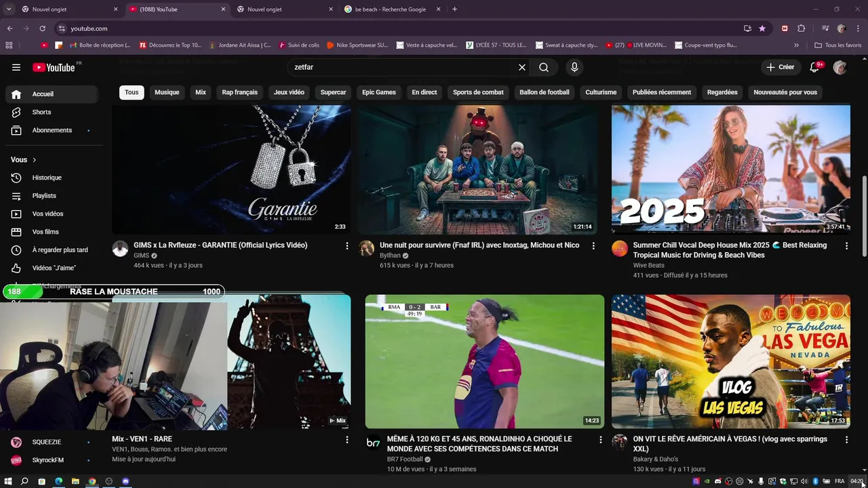Screen dimensions: 868x488
Task: Click the search magnifier button
Action: coord(544,67)
